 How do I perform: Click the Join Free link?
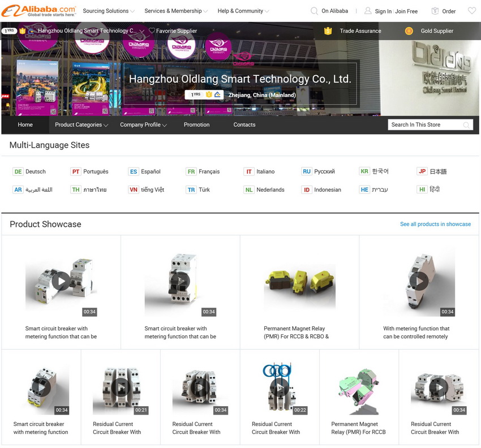(406, 11)
